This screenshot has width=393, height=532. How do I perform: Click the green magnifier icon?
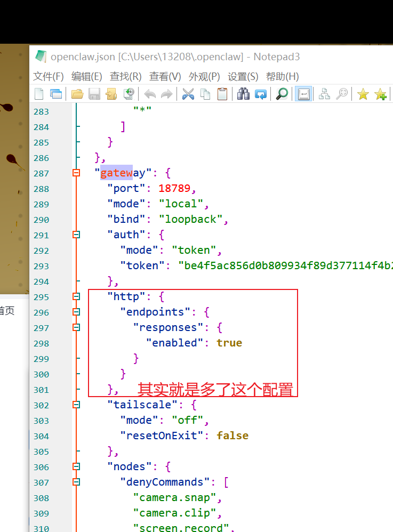pos(282,94)
